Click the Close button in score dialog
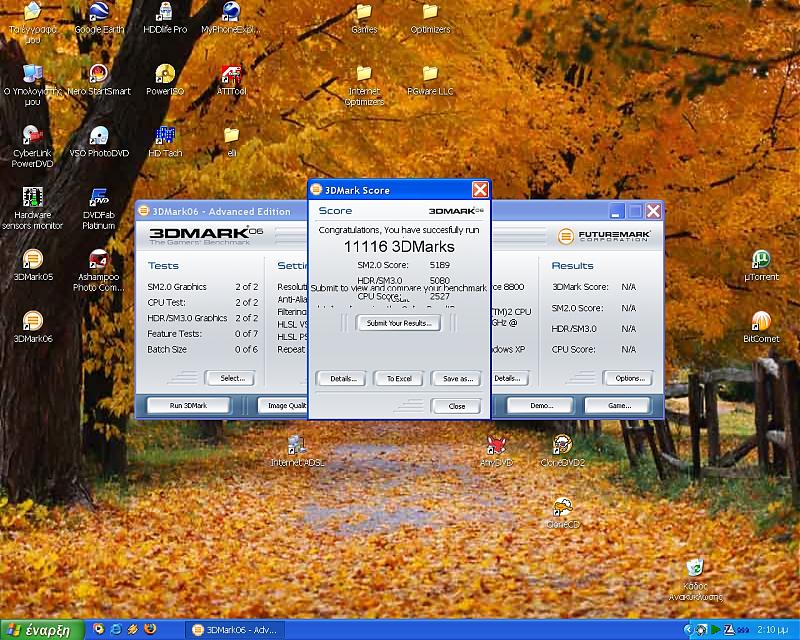The height and width of the screenshot is (640, 800). coord(456,406)
